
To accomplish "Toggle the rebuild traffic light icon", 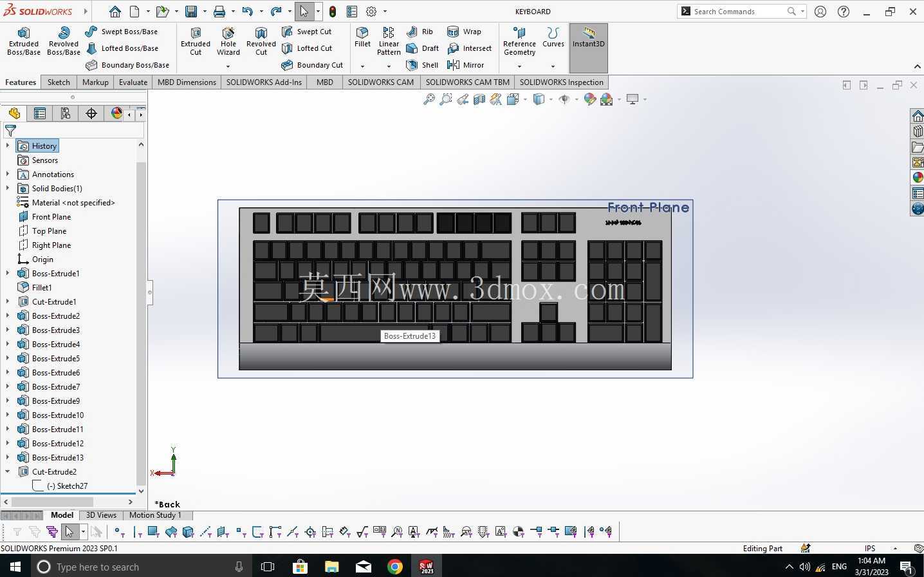I will click(333, 12).
